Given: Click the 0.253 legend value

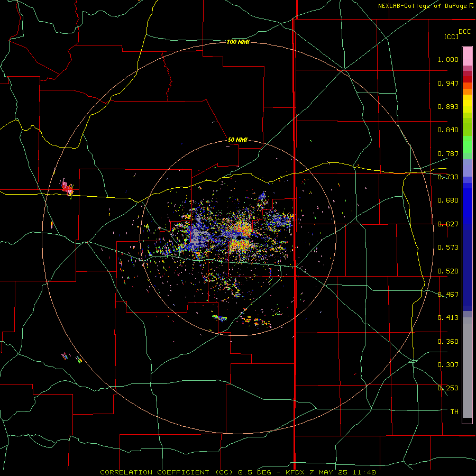Looking at the screenshot, I should click(x=448, y=388).
